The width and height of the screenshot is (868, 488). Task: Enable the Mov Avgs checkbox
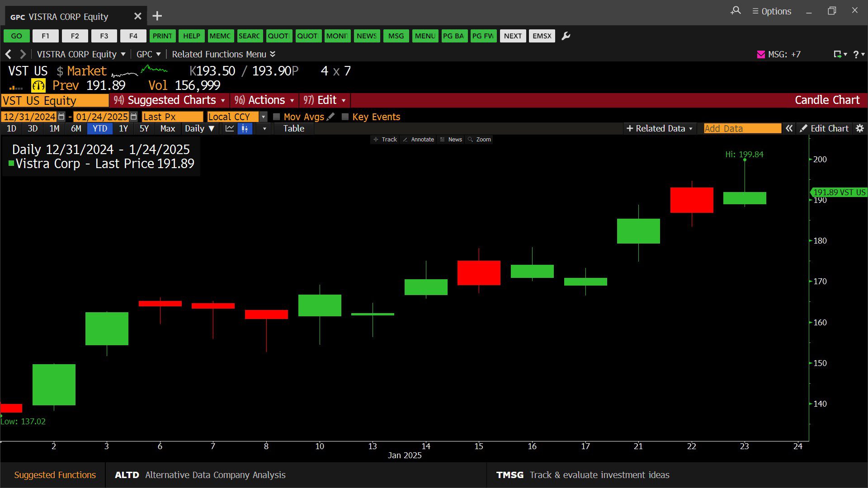tap(277, 117)
